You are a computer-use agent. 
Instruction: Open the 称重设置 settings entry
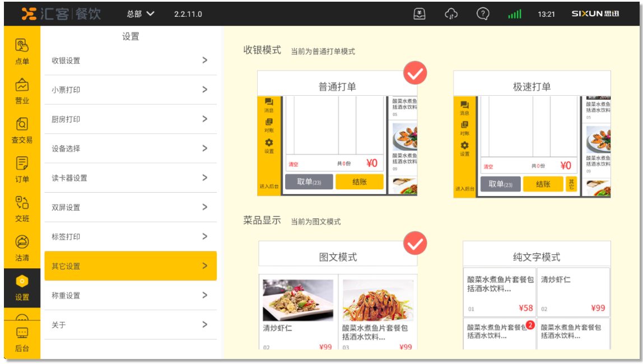click(130, 295)
